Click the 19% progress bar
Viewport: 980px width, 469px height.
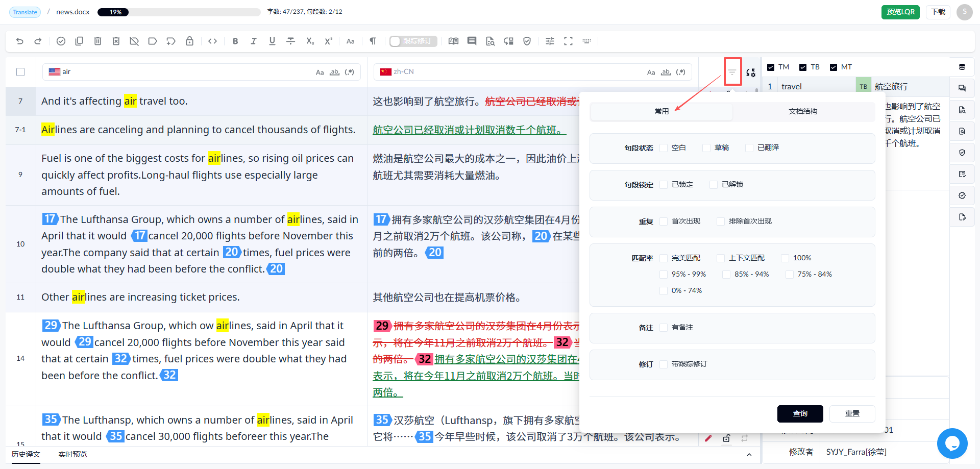[179, 12]
